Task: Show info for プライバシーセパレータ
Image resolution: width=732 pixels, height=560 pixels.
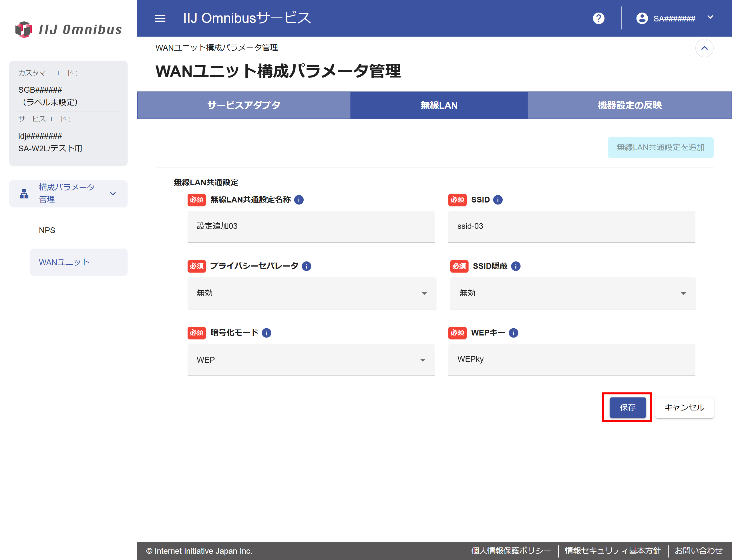Action: click(x=306, y=266)
